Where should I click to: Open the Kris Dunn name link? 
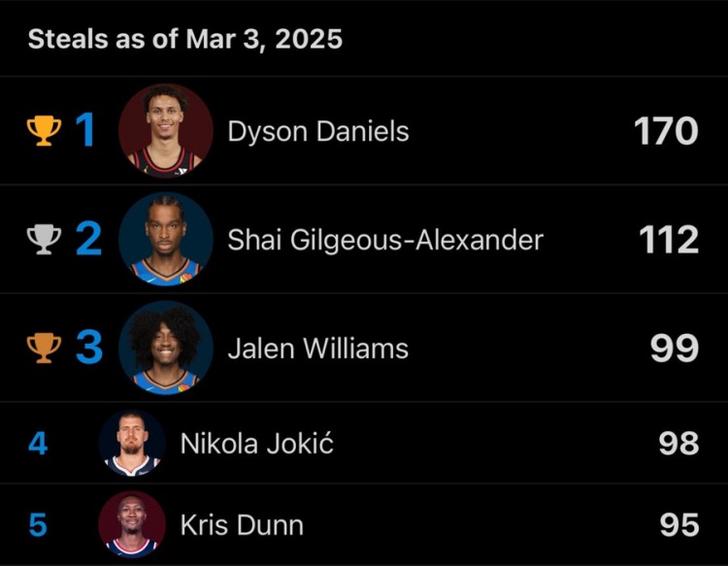click(242, 525)
